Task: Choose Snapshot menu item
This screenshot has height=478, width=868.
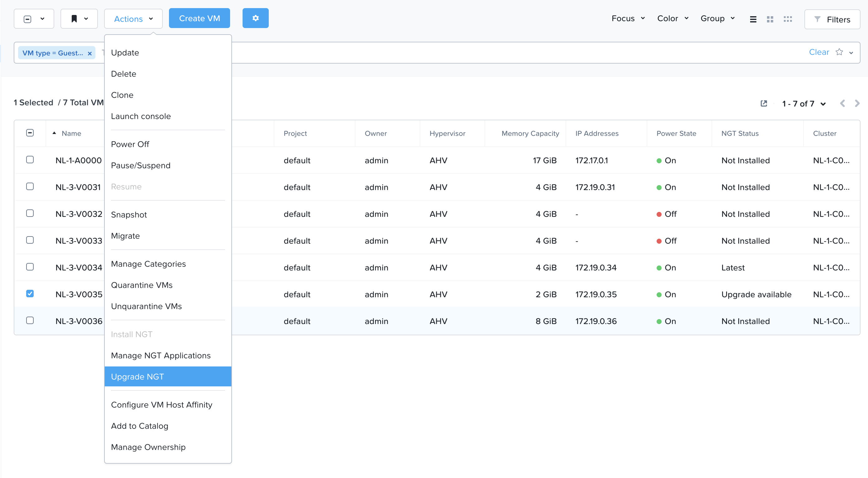Action: coord(168,215)
